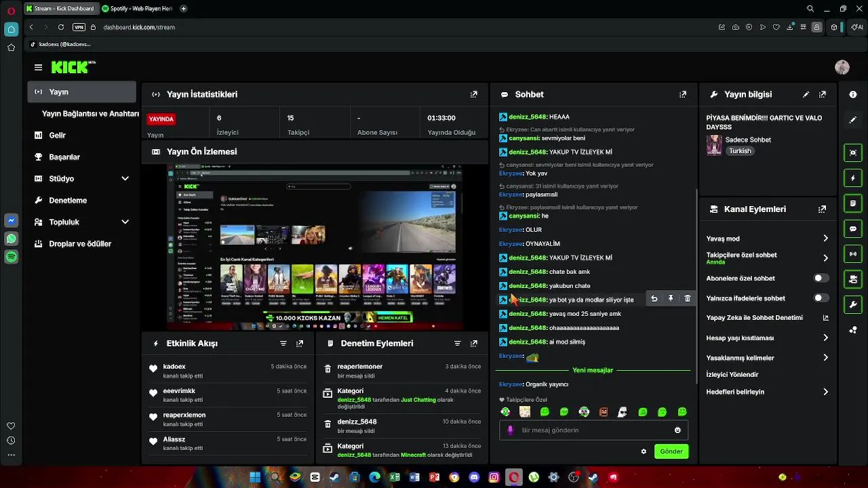Pop out the Kanal Eylemleri panel
The height and width of the screenshot is (488, 868).
[x=823, y=209]
